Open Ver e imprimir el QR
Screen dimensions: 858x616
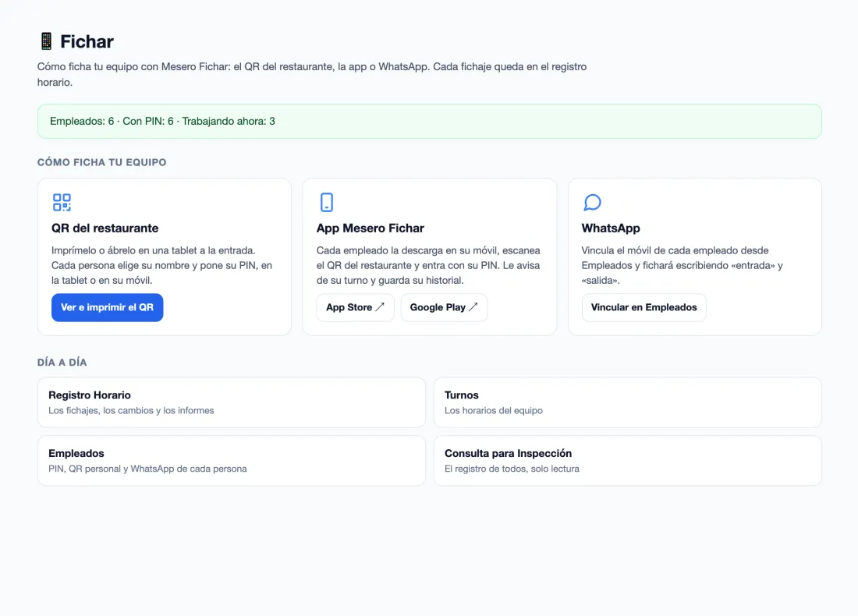[x=108, y=307]
